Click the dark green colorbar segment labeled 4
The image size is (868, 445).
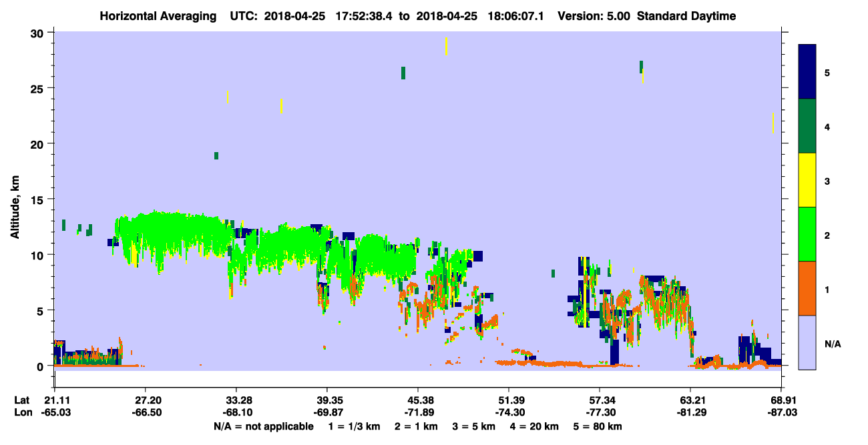click(x=807, y=126)
